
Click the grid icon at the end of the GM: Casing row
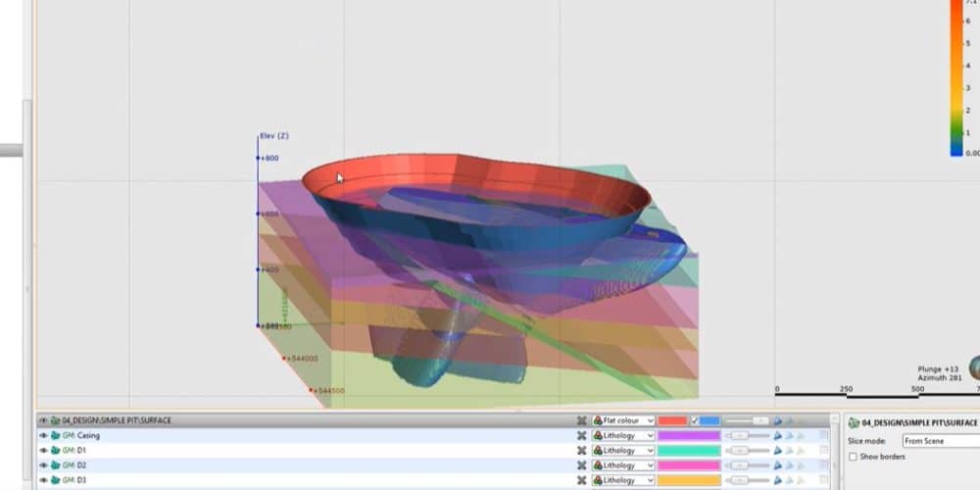[x=824, y=435]
